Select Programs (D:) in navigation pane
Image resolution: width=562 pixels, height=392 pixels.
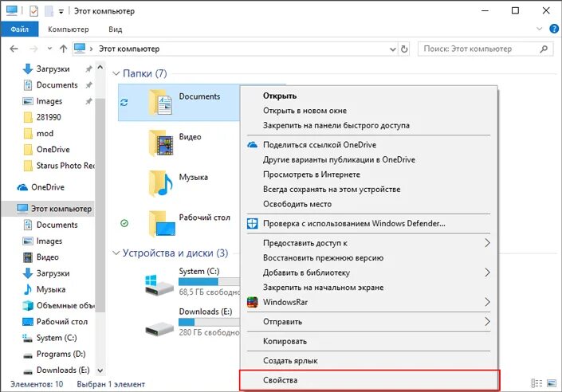(61, 354)
